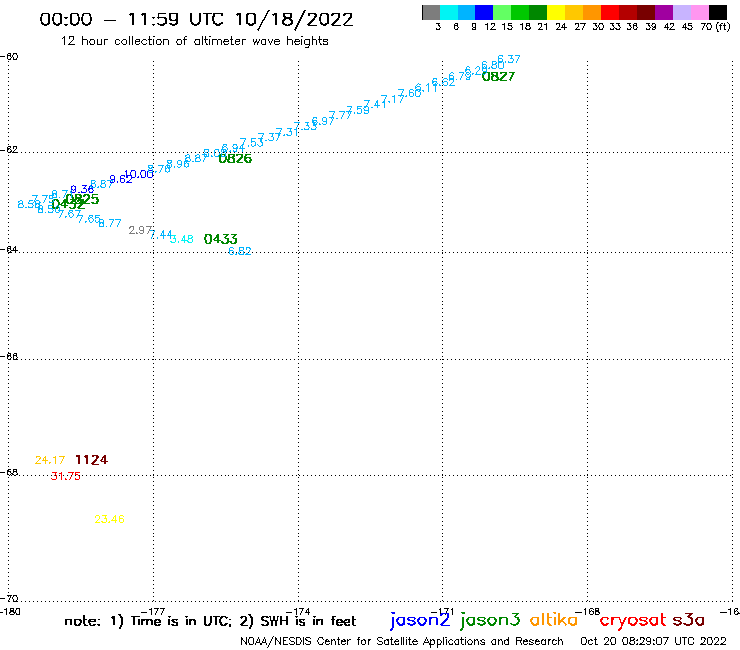
Task: Select the 7.59 wave height value
Action: click(x=358, y=110)
